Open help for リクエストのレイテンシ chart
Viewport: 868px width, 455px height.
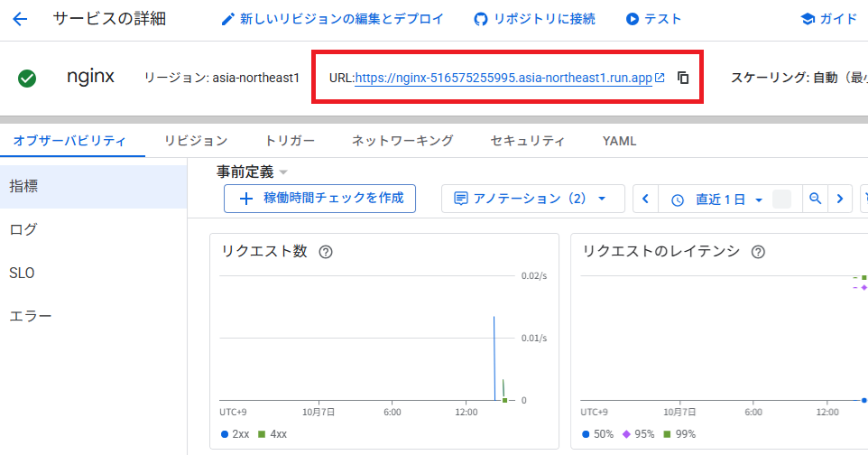(x=758, y=252)
